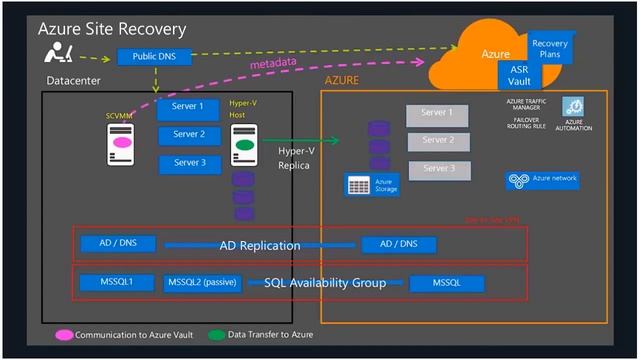The image size is (640, 360).
Task: Click the Azure network label
Action: point(554,178)
